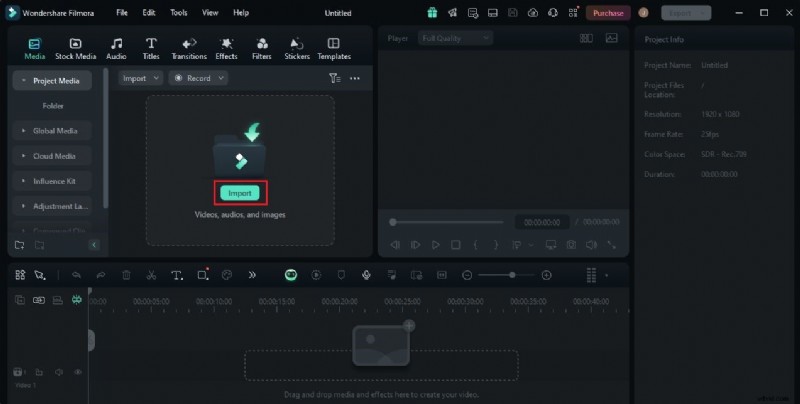The image size is (800, 404).
Task: Open the Record dropdown menu
Action: click(198, 78)
